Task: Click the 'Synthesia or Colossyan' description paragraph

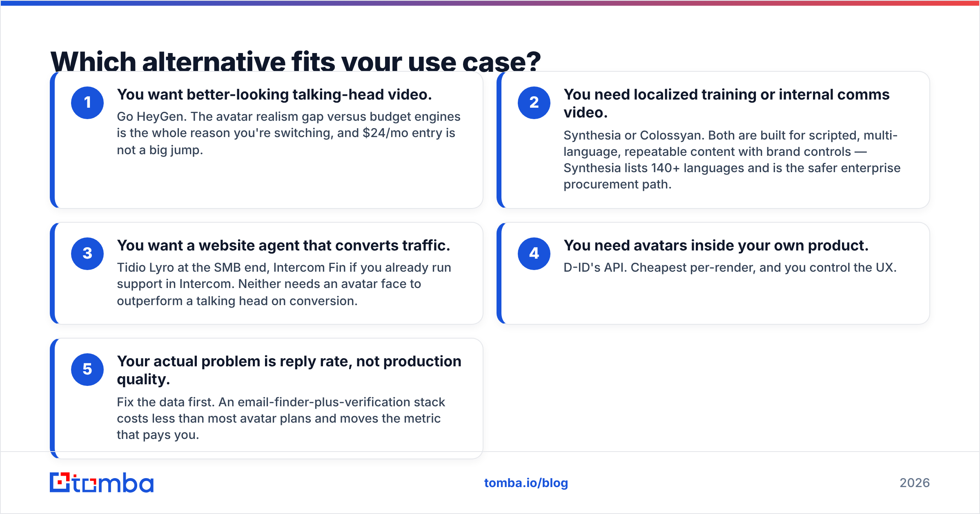Action: 732,160
